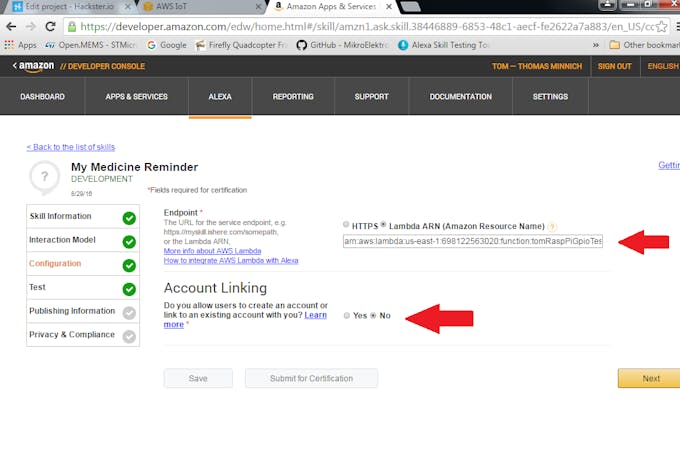Screen dimensions: 680x468
Task: Open the Support menu
Action: coord(372,97)
